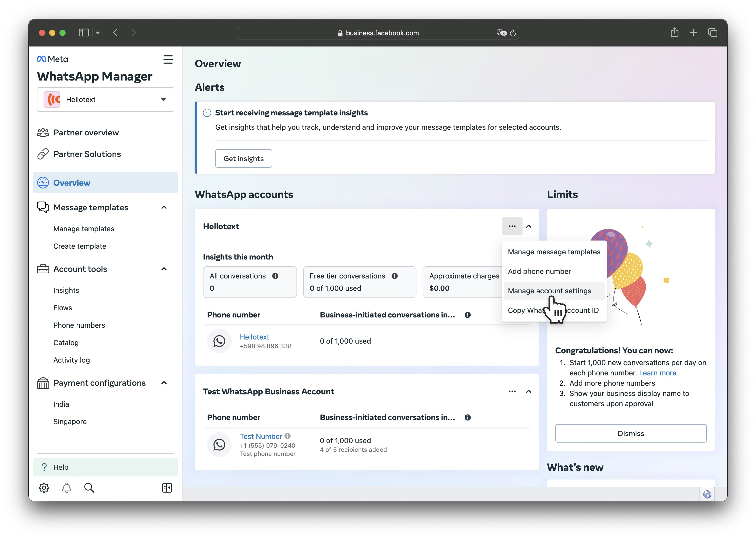Open the Test Number link

point(261,436)
